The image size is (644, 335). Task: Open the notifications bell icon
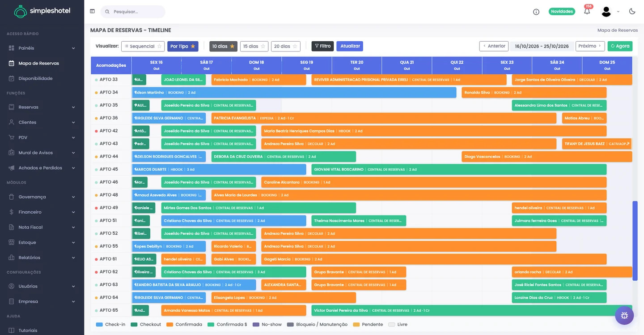pos(587,12)
